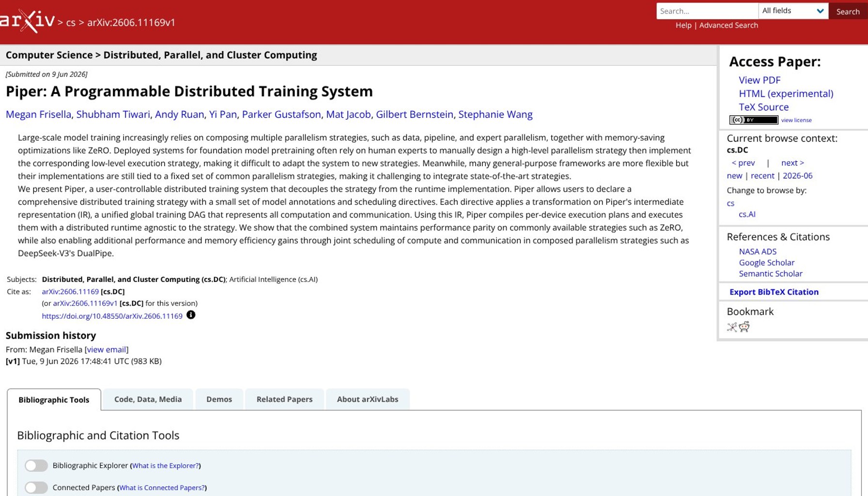This screenshot has height=496, width=868.
Task: Select the Bibliographic Tools tab
Action: click(x=54, y=400)
